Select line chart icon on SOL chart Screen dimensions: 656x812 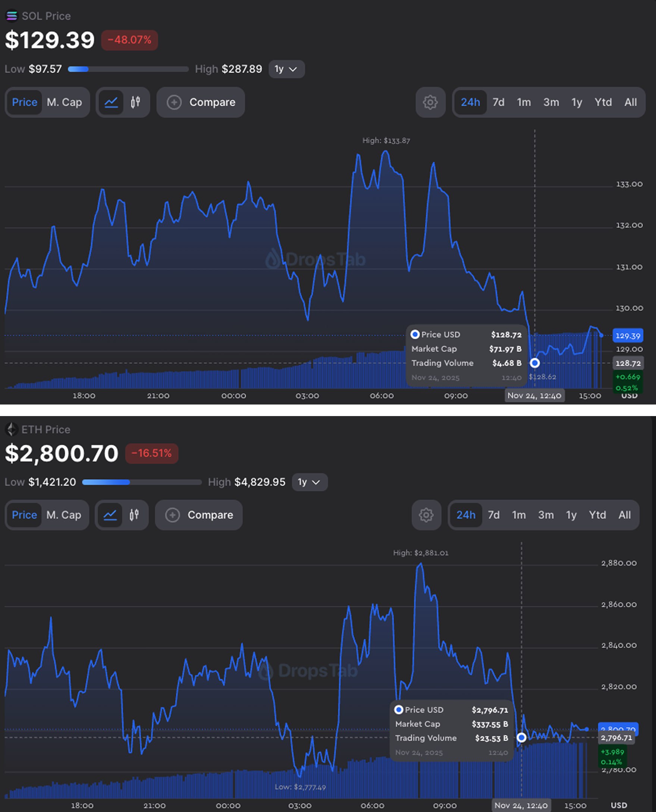(x=111, y=103)
